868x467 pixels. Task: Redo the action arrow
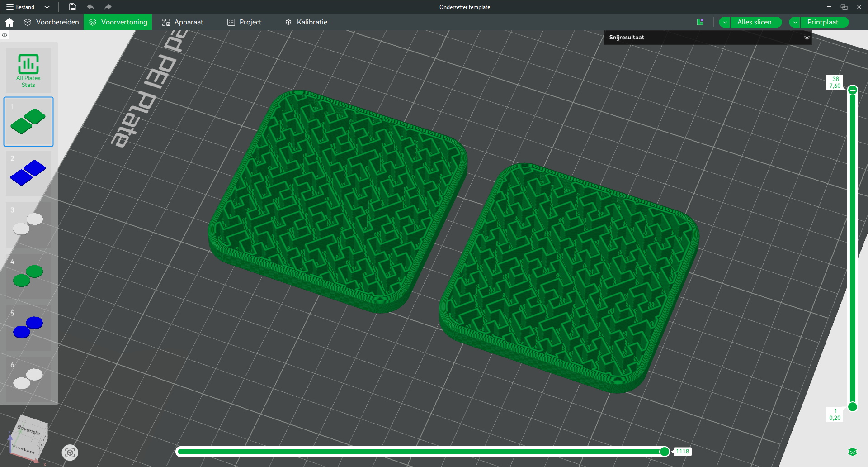tap(108, 7)
